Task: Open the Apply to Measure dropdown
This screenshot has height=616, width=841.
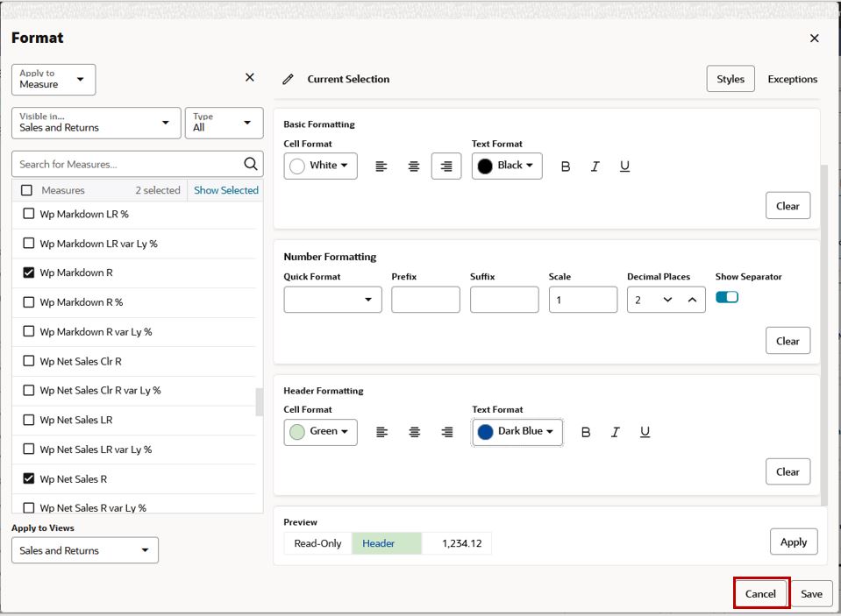Action: 53,80
